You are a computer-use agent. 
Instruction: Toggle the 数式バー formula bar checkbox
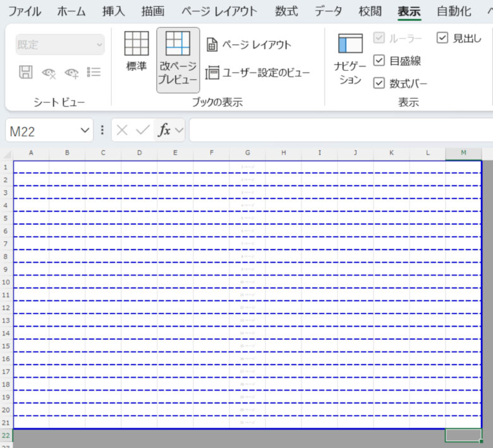(x=379, y=83)
